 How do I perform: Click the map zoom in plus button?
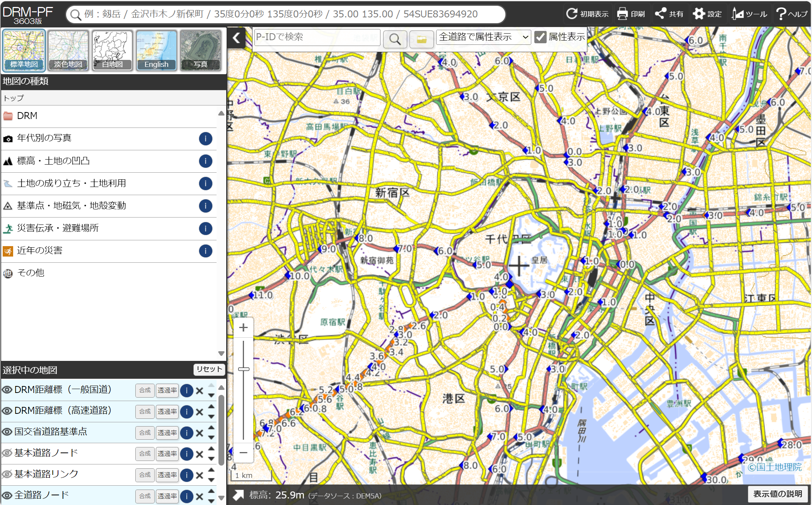click(243, 328)
